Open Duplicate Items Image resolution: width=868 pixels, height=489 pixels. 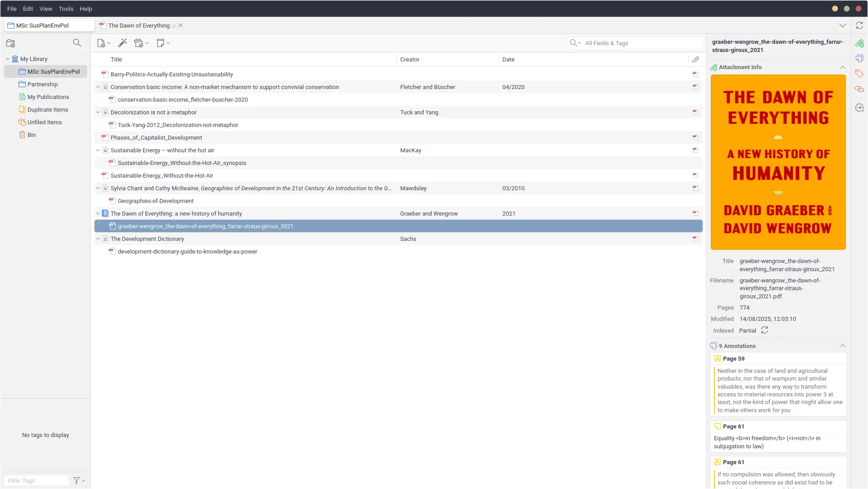click(x=47, y=109)
